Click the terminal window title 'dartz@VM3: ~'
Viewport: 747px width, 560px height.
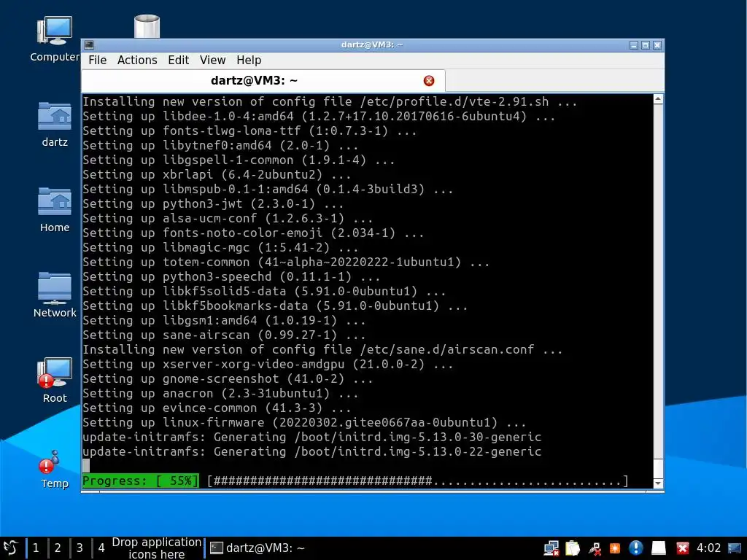(x=372, y=44)
